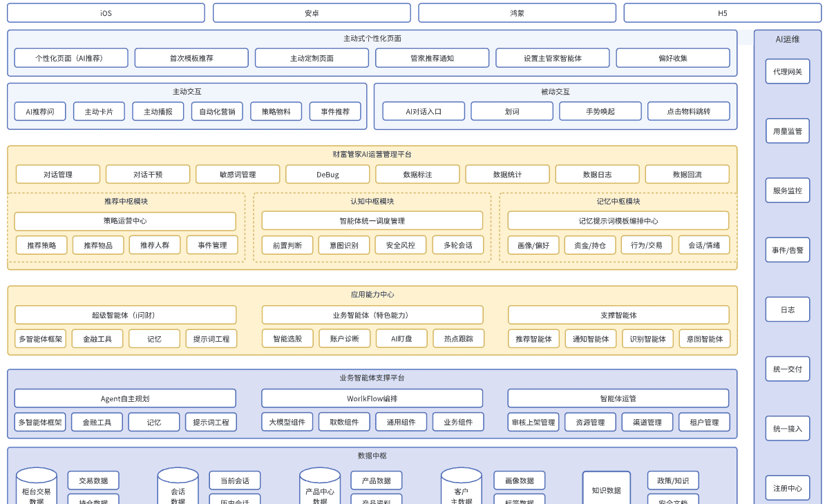Viewport: 825px width, 504px height.
Task: Toggle AI推荐问 under 主动交互
Action: (39, 110)
